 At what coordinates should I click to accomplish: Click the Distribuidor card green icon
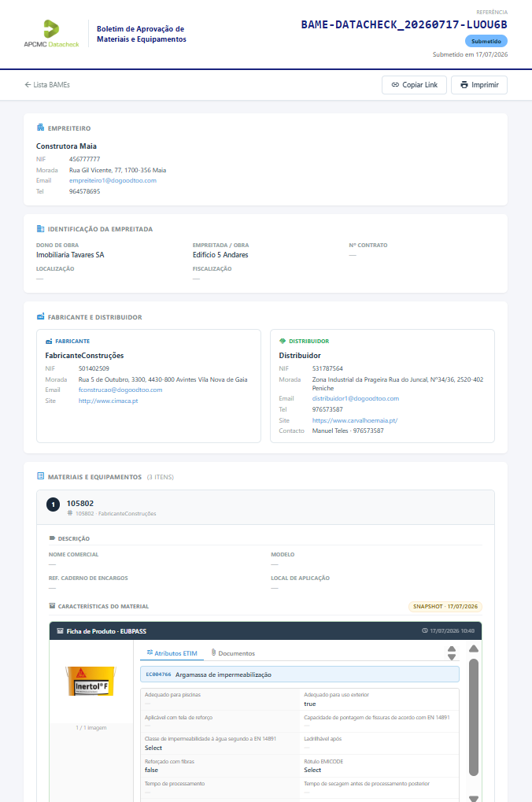coord(283,341)
